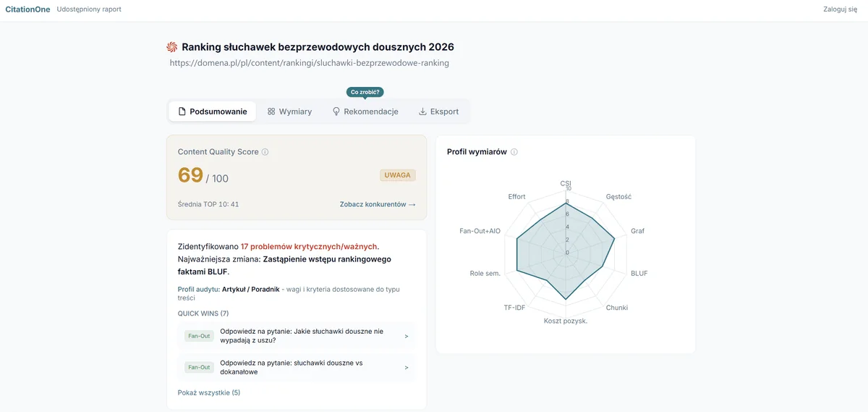Click the Profil audytu: Artykuł / Poradnik text
The image size is (868, 412).
[x=228, y=289]
